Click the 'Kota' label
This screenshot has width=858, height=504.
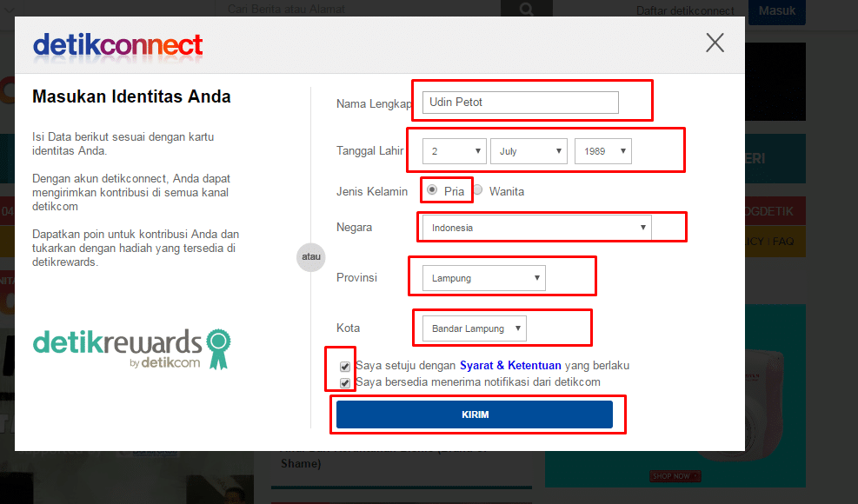click(348, 328)
